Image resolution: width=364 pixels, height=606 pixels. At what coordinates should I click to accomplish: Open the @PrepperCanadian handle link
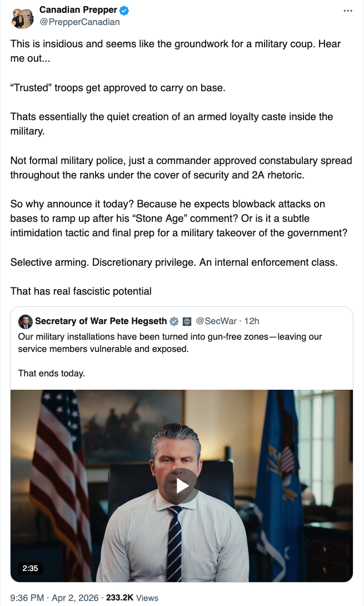pos(79,22)
